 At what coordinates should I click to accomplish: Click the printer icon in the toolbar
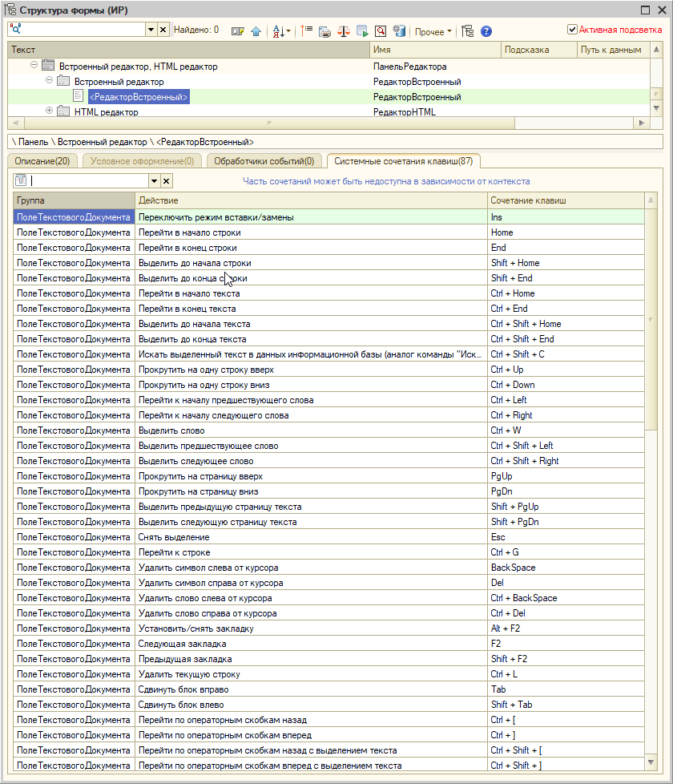coord(324,32)
